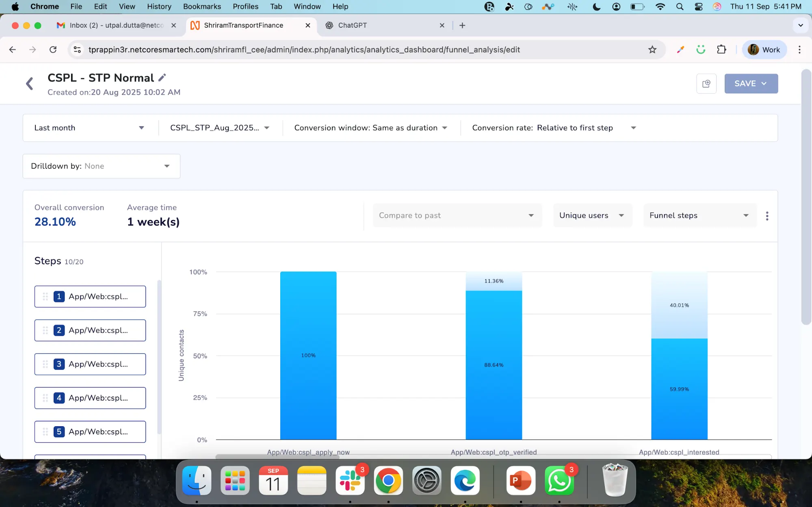Reload the page with the refresh icon
812x507 pixels.
[x=53, y=50]
